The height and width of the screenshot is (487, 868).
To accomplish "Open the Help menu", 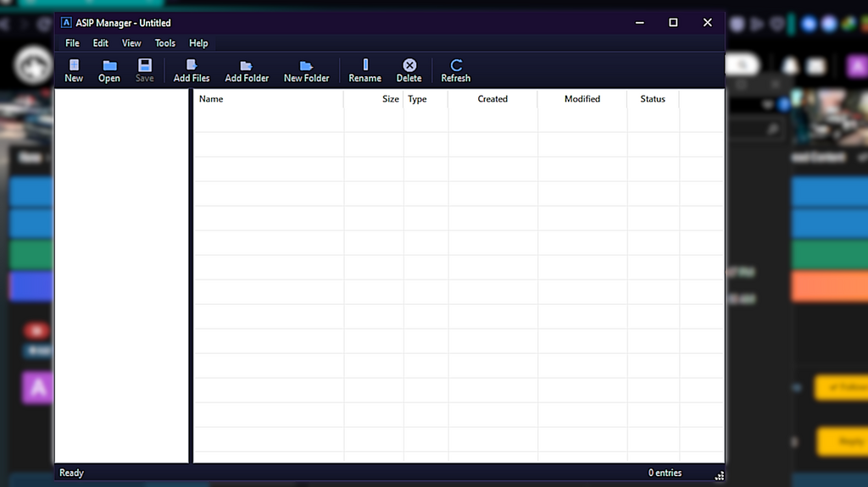I will pos(198,43).
